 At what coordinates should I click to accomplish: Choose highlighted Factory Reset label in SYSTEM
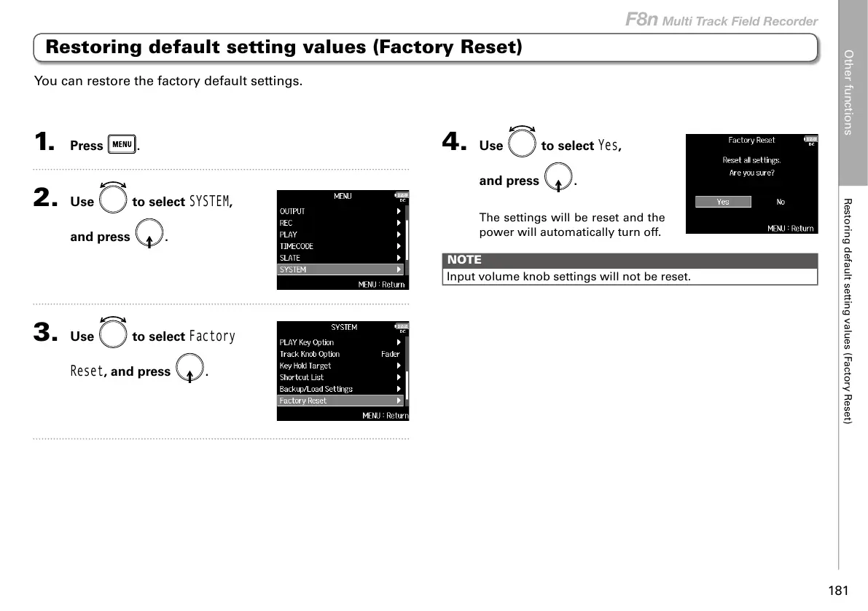(x=302, y=401)
